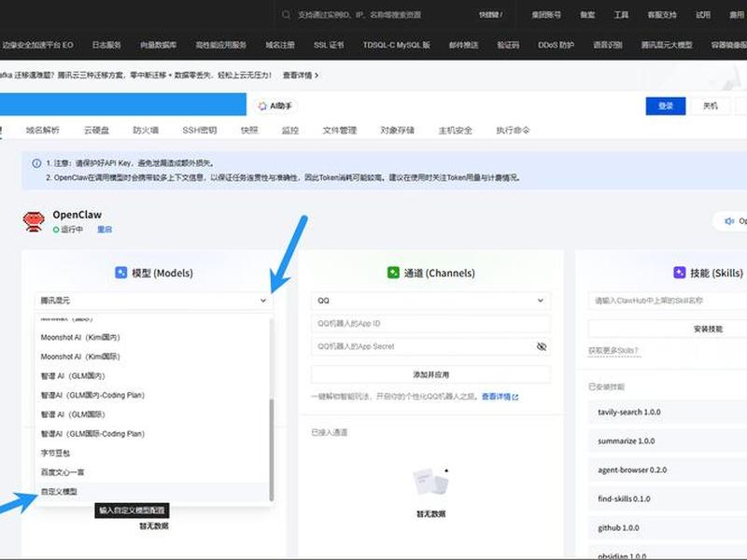Click tavily-search 1.0.0 skill entry
This screenshot has height=560, width=747.
(668, 412)
